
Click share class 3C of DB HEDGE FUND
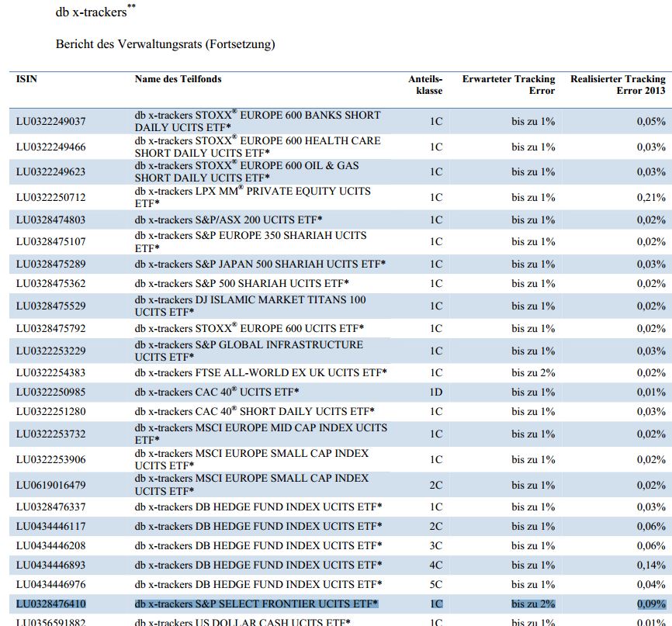point(436,546)
